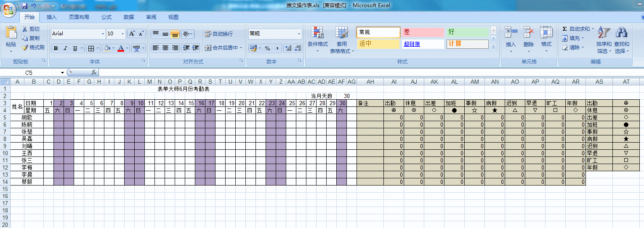Open 排序和筛选 sort and filter
Viewport: 644px width, 228px height.
click(604, 40)
